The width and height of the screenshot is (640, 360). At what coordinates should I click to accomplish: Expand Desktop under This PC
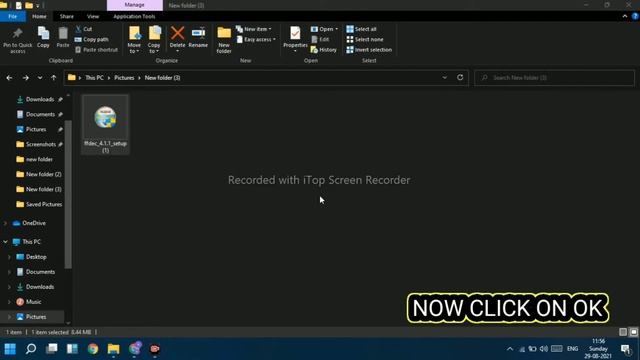point(9,257)
